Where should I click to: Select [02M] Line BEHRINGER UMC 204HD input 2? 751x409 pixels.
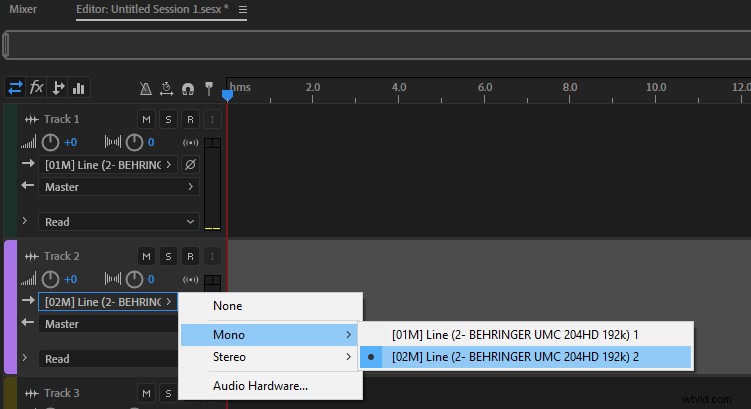525,357
